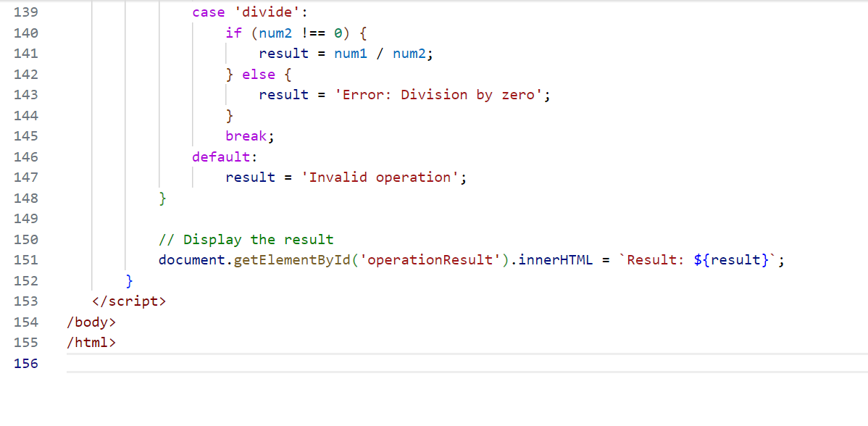Click the '/body>' closing tag
This screenshot has height=426, width=868.
(91, 322)
